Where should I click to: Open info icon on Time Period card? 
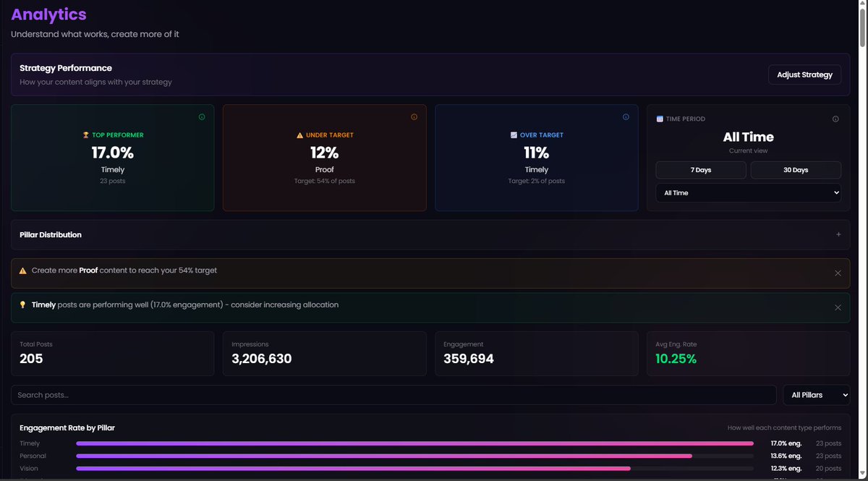pos(835,119)
